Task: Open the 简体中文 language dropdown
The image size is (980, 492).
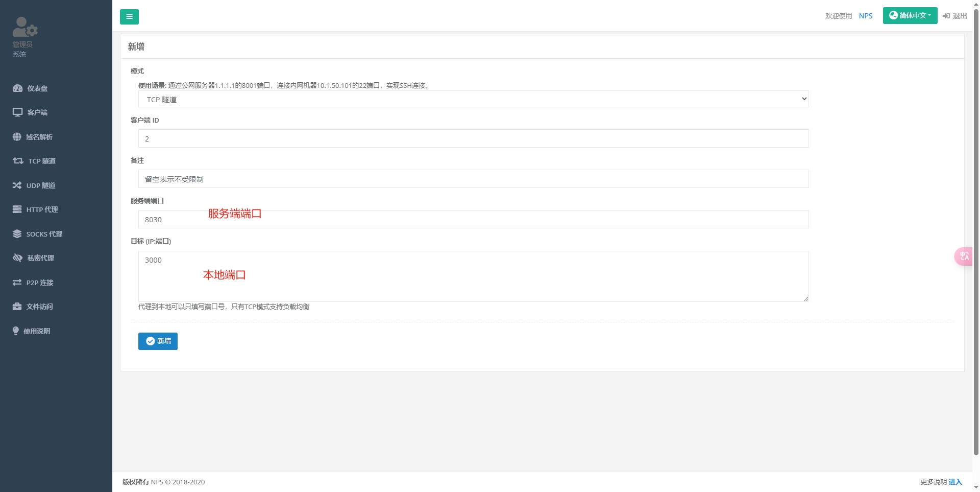Action: tap(910, 16)
